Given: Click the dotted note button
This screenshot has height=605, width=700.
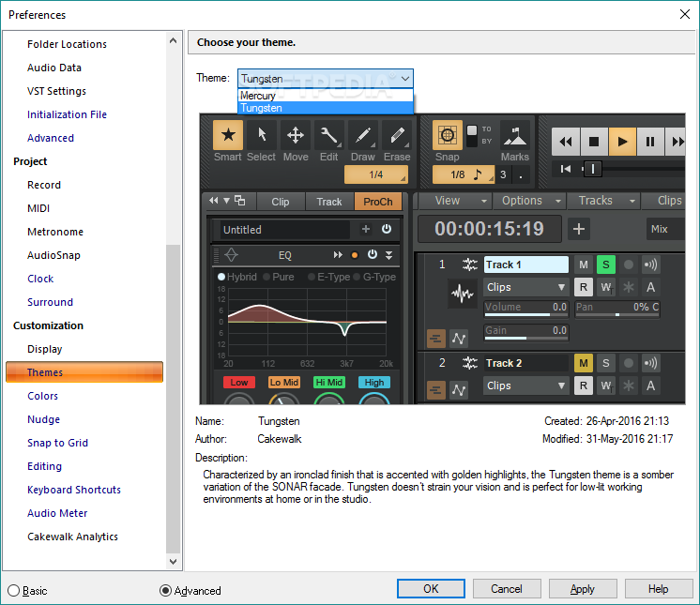Looking at the screenshot, I should point(521,174).
